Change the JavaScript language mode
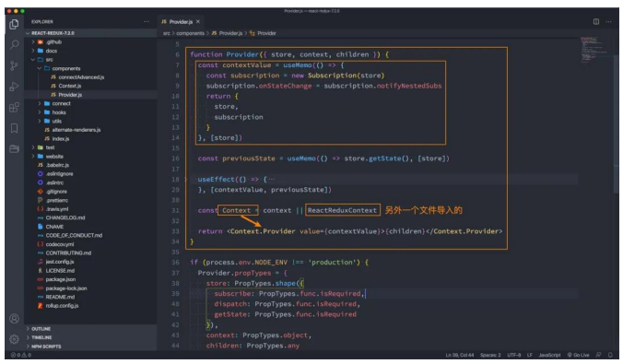 (549, 355)
